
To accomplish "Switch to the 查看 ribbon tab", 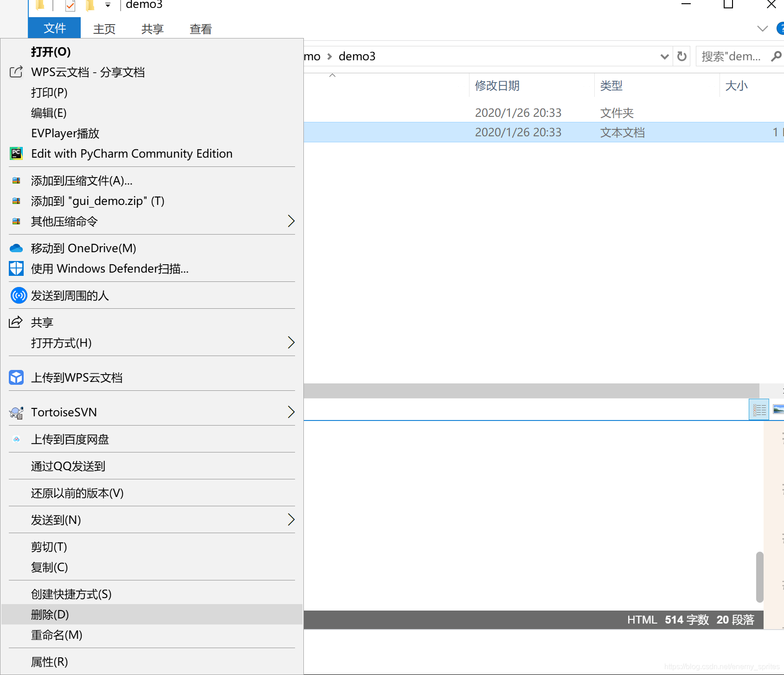I will [200, 29].
